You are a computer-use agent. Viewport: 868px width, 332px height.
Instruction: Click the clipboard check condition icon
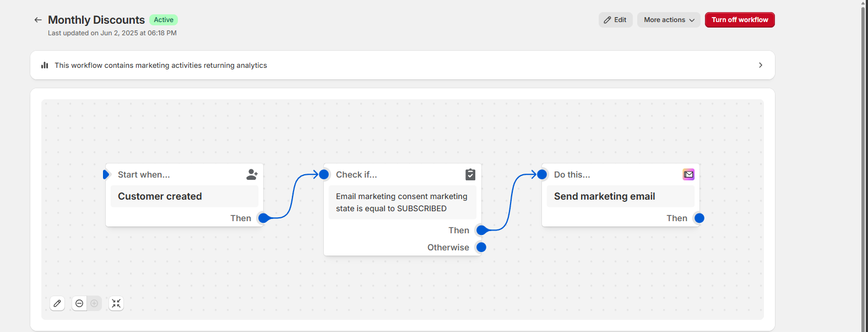(x=470, y=174)
